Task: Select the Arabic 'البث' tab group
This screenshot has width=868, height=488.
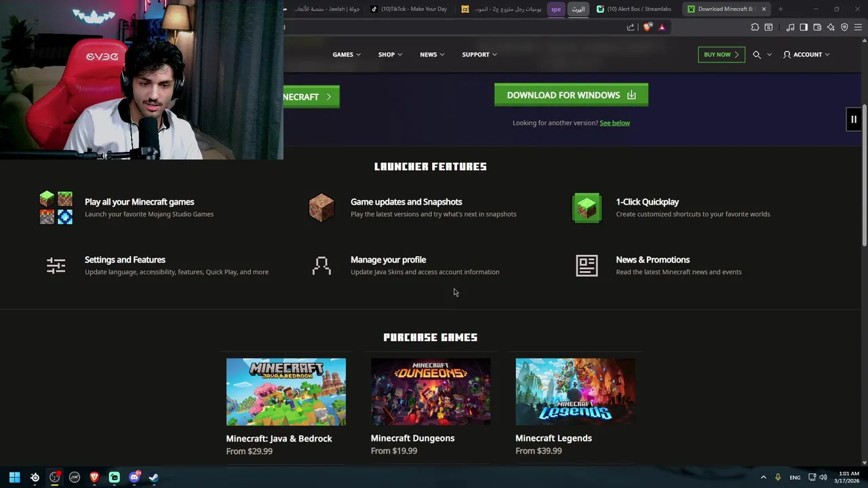Action: pyautogui.click(x=578, y=9)
